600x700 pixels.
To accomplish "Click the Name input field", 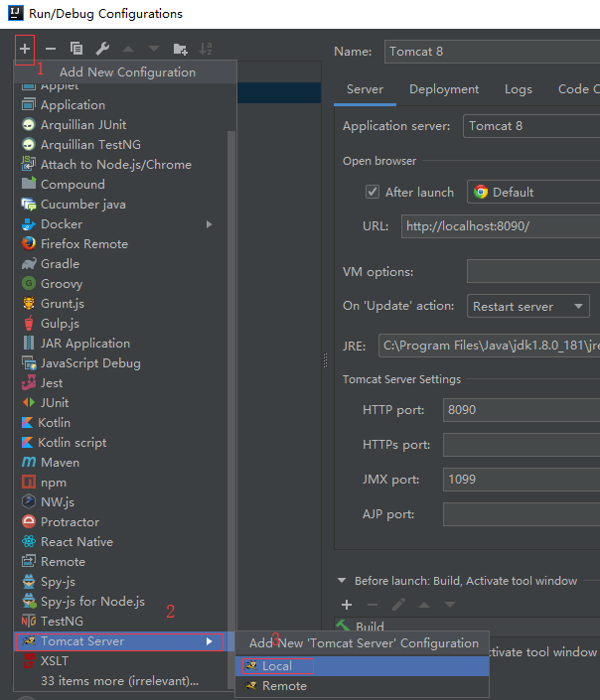I will pyautogui.click(x=492, y=52).
